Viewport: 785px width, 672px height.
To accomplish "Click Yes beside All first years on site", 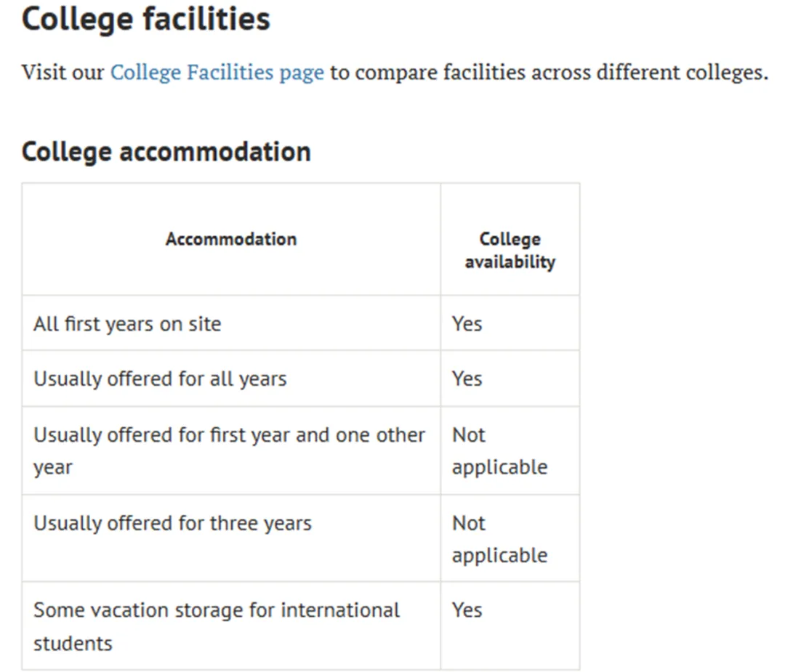I will point(467,324).
